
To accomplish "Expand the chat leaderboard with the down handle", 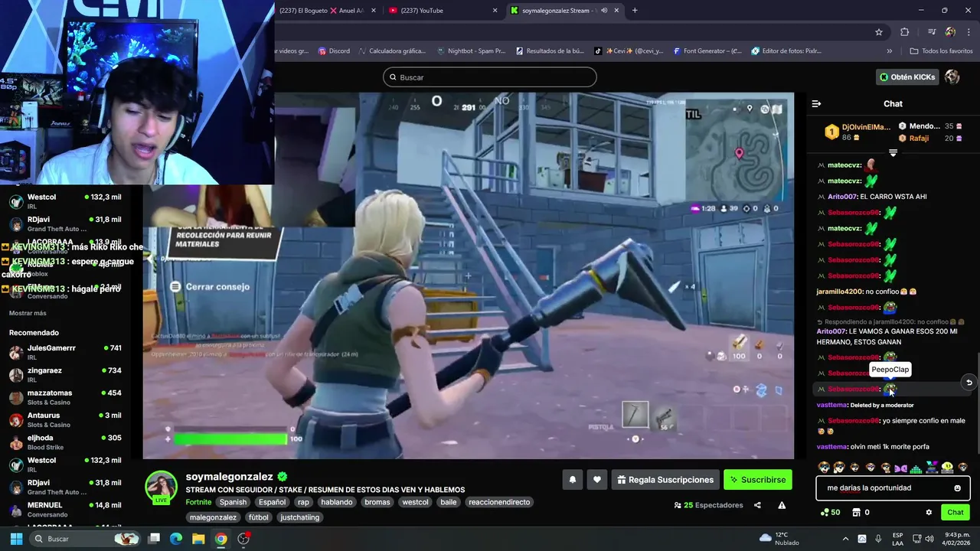I will (x=893, y=153).
